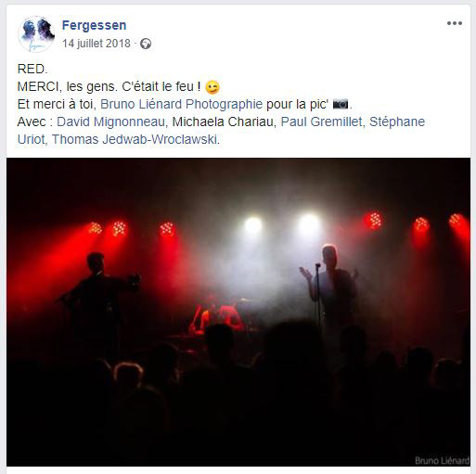Click the RED. caption text line

[x=32, y=69]
